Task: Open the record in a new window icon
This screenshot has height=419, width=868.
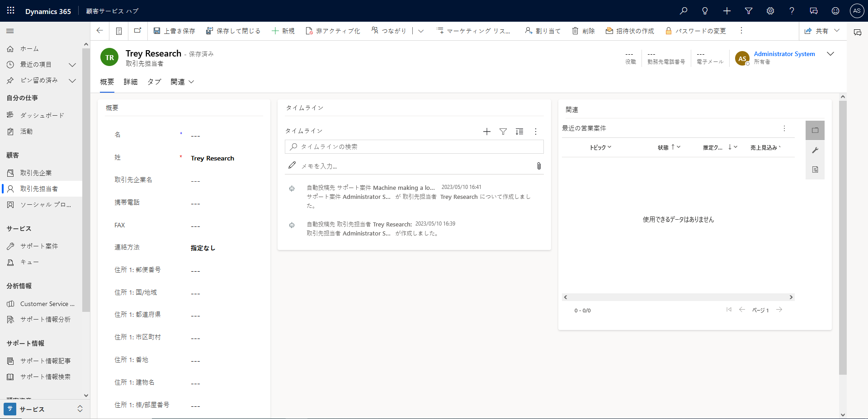Action: [x=137, y=31]
